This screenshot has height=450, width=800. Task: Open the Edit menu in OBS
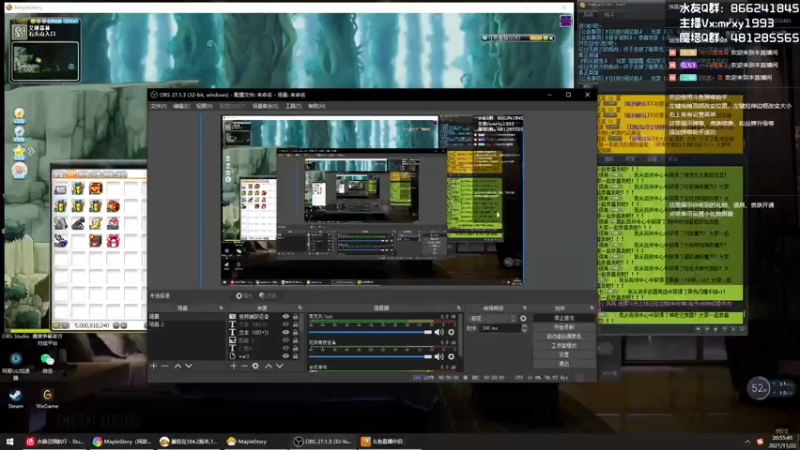click(x=181, y=106)
